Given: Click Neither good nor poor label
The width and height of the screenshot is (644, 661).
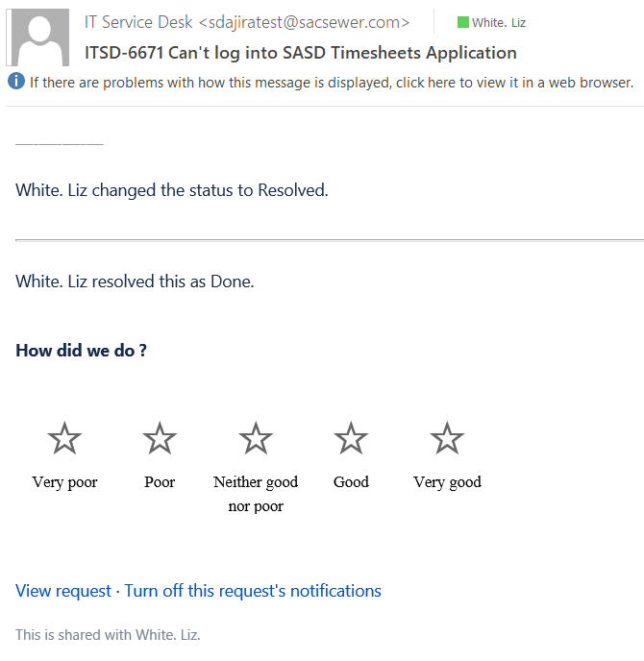Looking at the screenshot, I should [x=256, y=494].
